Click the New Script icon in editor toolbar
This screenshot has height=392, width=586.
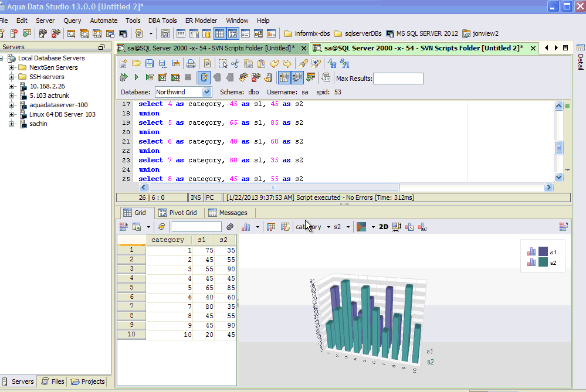(123, 64)
